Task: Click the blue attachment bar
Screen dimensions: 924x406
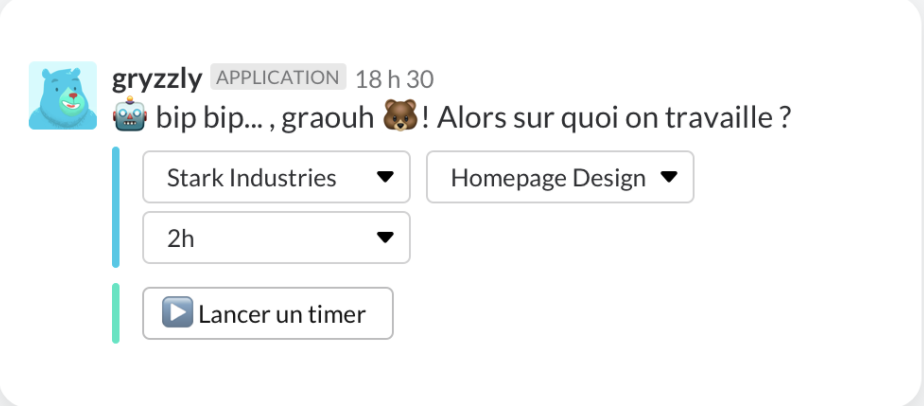Action: point(116,208)
